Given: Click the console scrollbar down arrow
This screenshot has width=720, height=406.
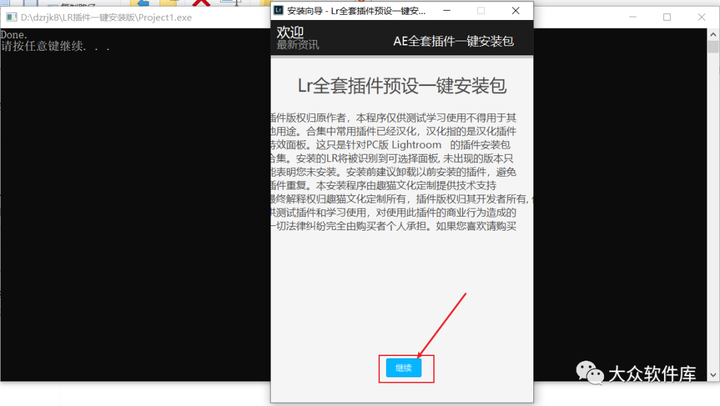Looking at the screenshot, I should (x=713, y=375).
